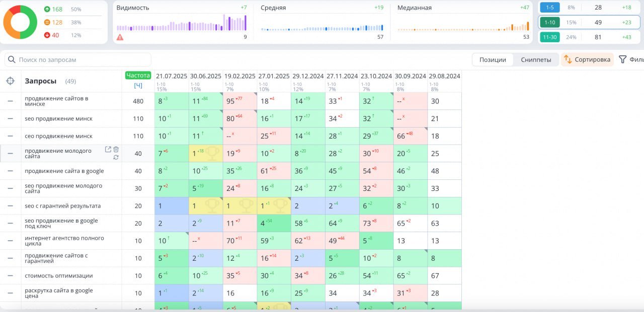644x312 pixels.
Task: Open the 23.10.2024 date column header
Action: [376, 76]
